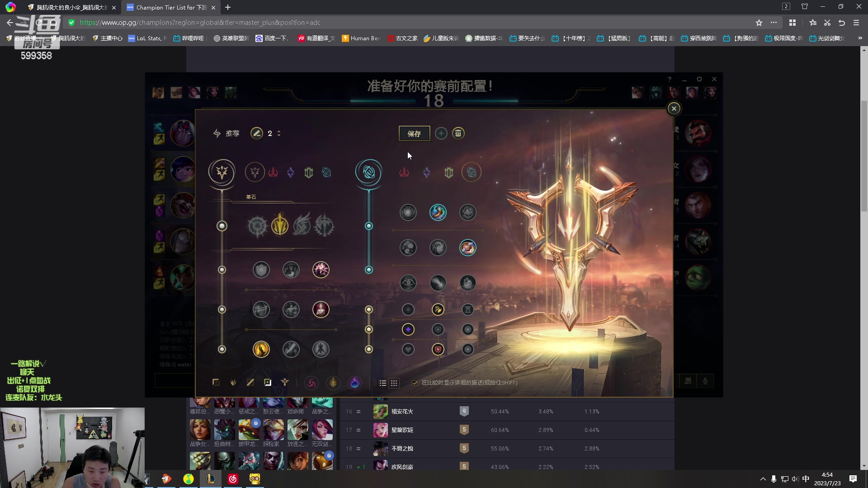
Task: Open the address bar more options
Action: 774,23
